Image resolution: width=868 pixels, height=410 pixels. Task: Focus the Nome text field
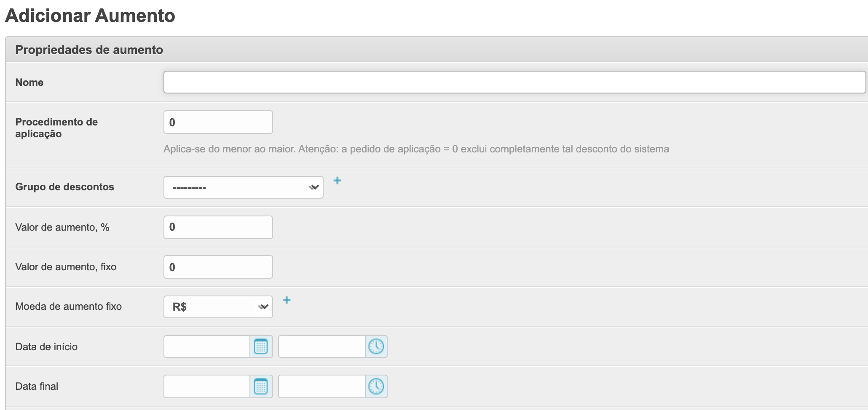tap(514, 82)
